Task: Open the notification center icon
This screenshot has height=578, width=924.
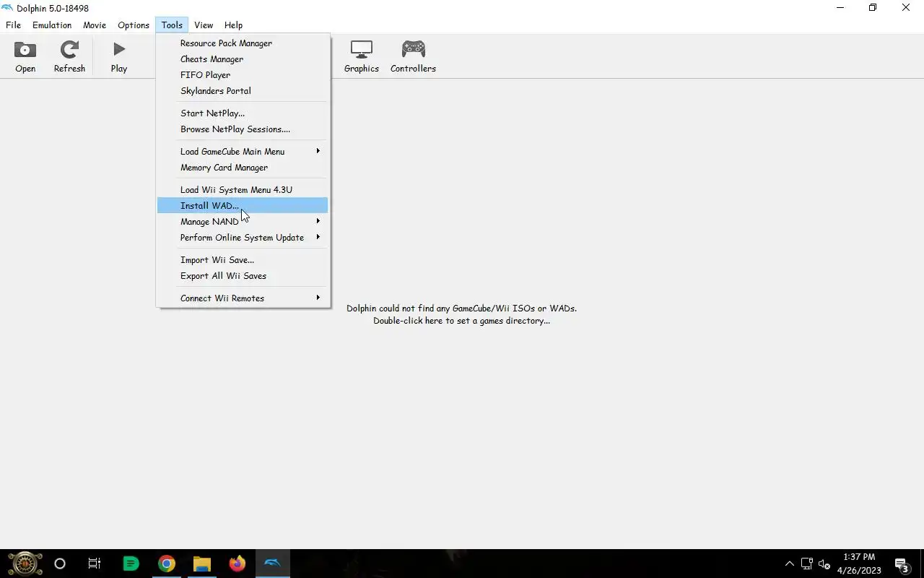Action: click(x=902, y=564)
